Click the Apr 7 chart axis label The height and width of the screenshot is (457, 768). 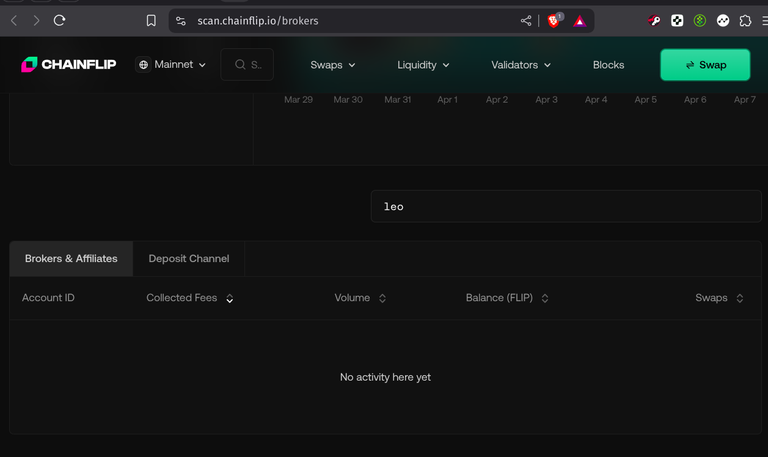pos(744,99)
